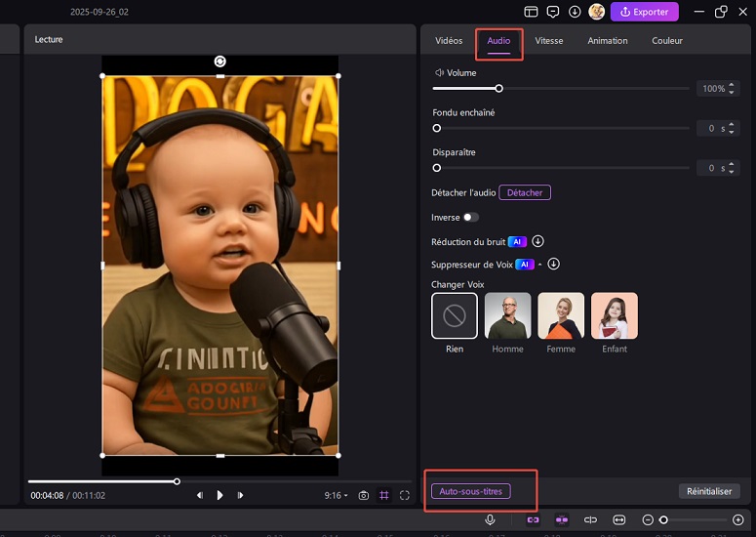Click the Réinitialiser button
The width and height of the screenshot is (756, 537).
pos(709,491)
